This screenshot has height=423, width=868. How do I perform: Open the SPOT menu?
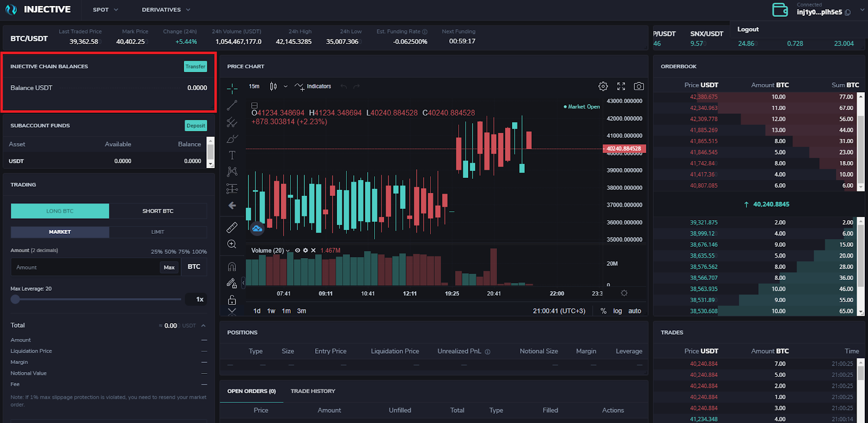coord(105,10)
